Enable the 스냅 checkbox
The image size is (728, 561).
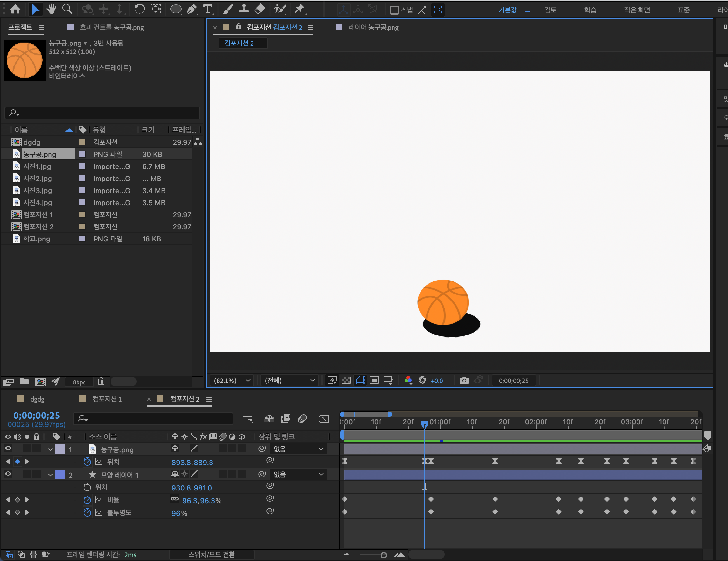(394, 10)
